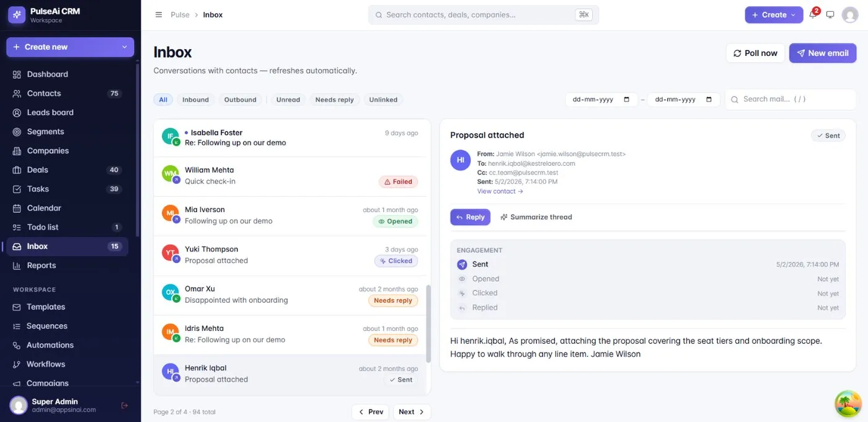Click the Sent badge on Proposal attached header
The height and width of the screenshot is (422, 868).
point(828,136)
